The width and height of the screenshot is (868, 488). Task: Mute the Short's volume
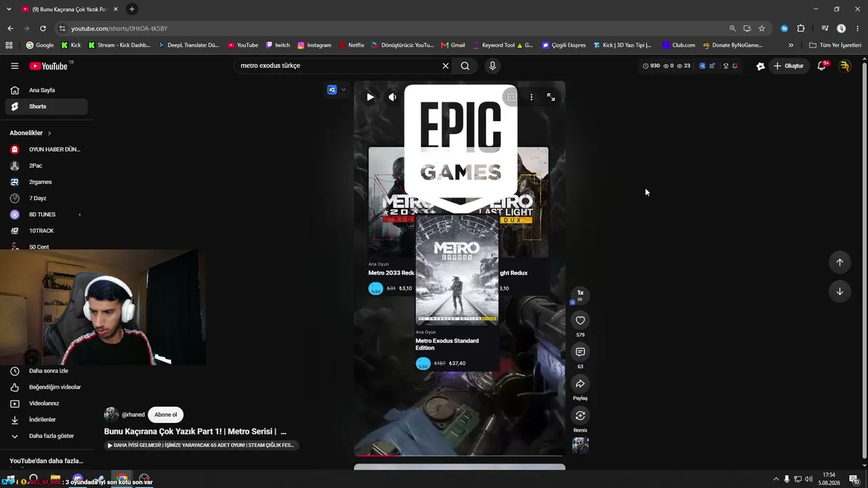392,97
